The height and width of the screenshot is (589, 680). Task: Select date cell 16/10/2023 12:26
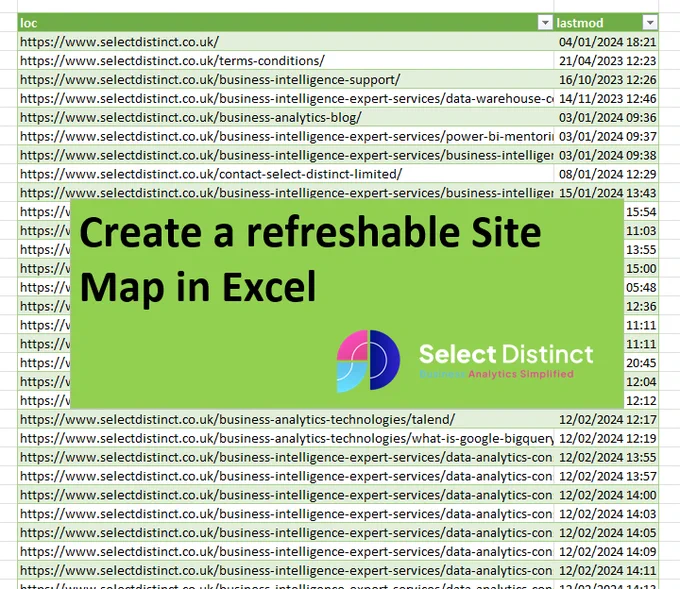606,79
